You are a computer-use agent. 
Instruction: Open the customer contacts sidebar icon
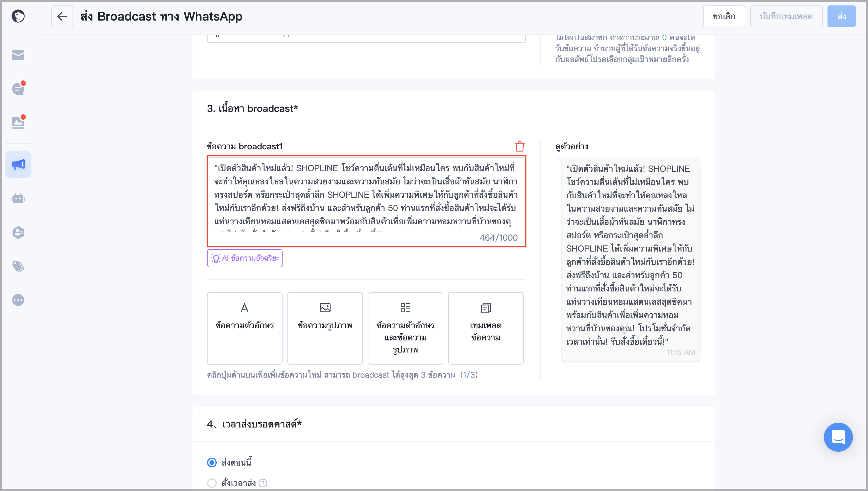(18, 232)
